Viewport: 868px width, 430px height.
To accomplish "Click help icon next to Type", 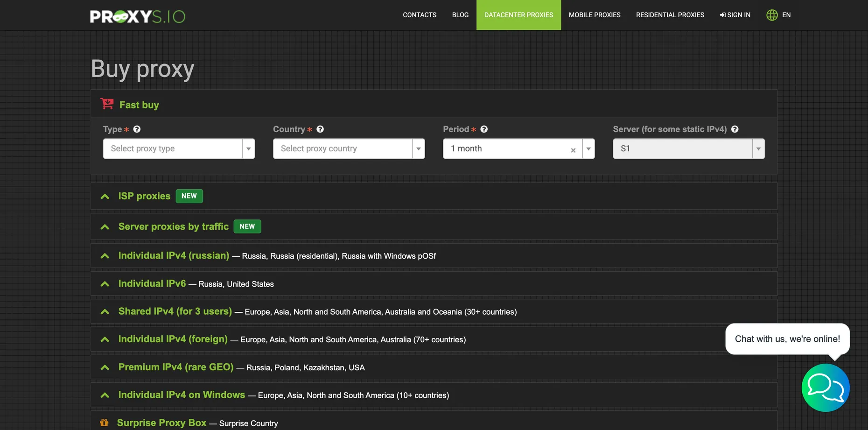I will (x=137, y=129).
